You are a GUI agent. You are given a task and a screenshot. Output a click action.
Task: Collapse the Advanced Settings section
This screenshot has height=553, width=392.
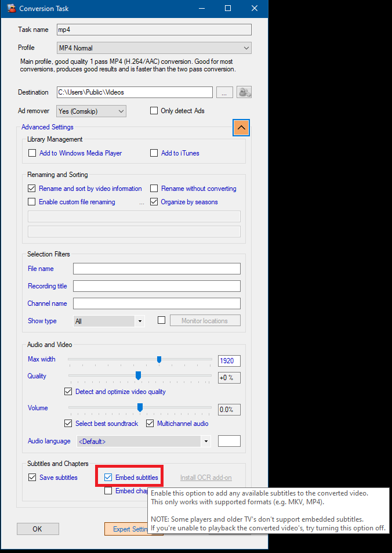(x=241, y=128)
